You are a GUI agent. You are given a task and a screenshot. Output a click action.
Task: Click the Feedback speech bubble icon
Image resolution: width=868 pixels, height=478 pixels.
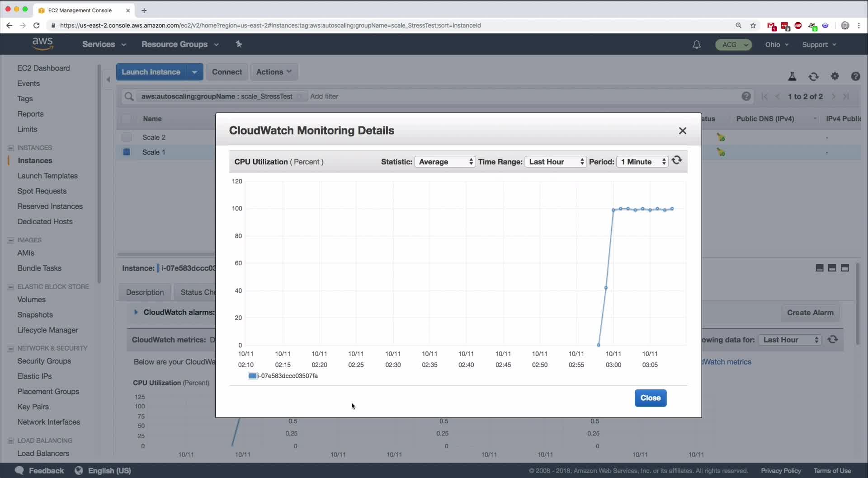(19, 470)
